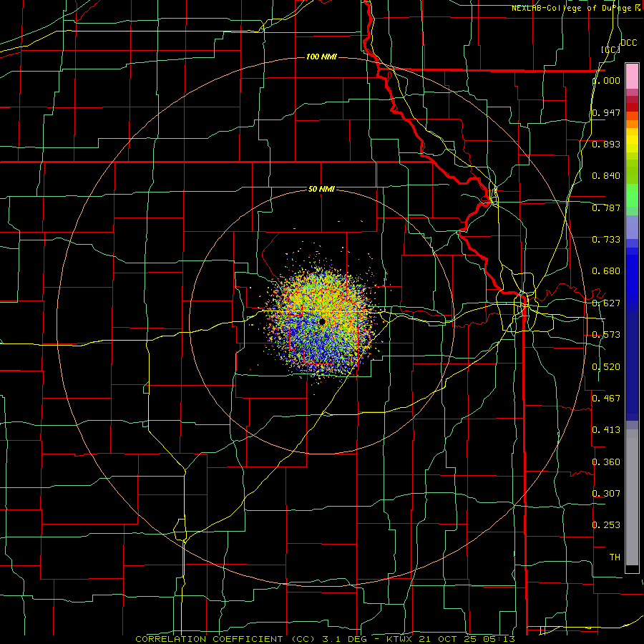Viewport: 644px width, 644px height.
Task: Select the 0.307 legend value
Action: [606, 493]
